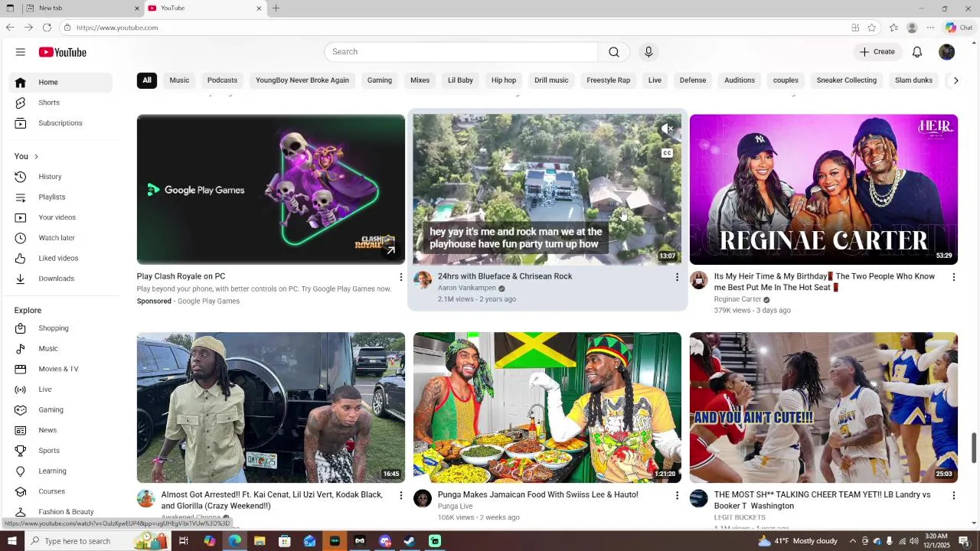Open News under Explore
980x551 pixels.
pos(47,430)
